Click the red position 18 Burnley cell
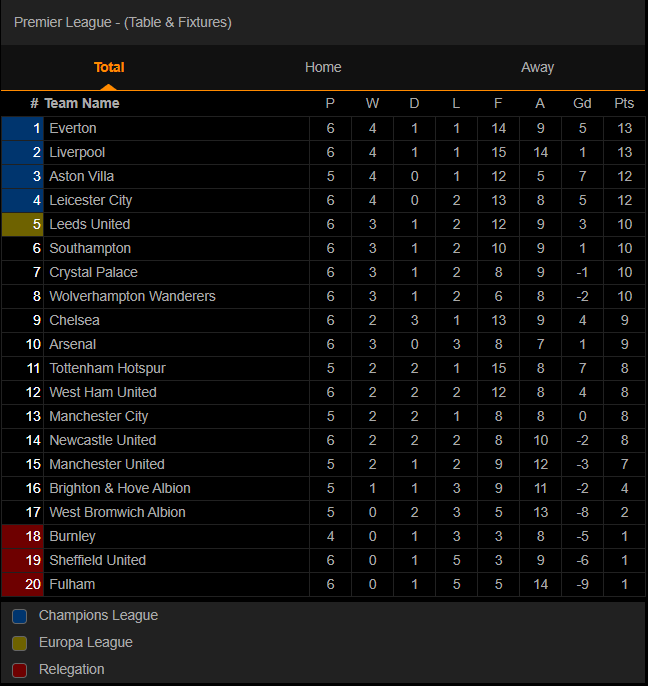 [x=22, y=536]
